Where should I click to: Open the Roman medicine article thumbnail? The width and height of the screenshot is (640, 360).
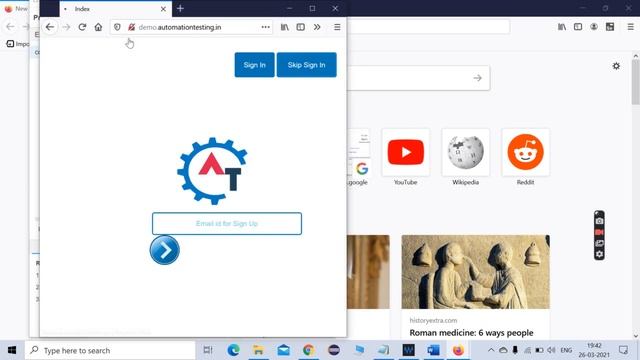pos(476,272)
